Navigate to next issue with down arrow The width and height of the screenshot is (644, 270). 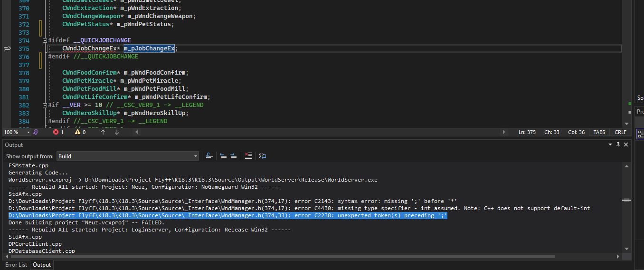pyautogui.click(x=116, y=132)
